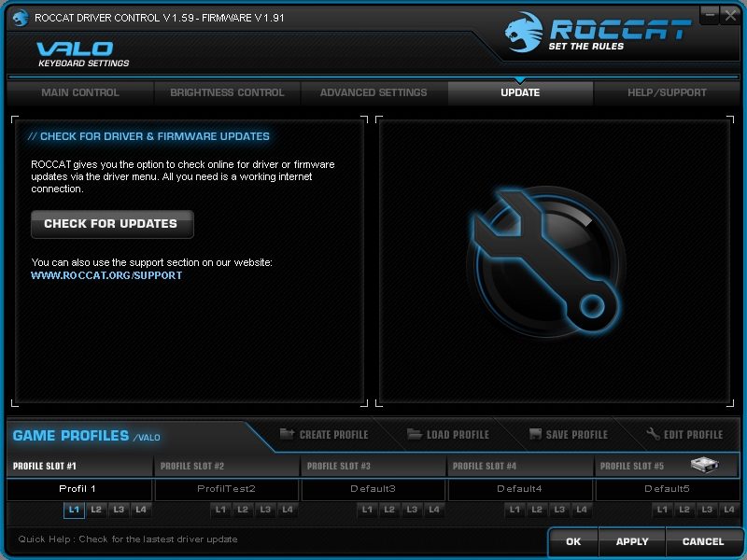Select L1 under Default5
The width and height of the screenshot is (747, 560).
(662, 510)
